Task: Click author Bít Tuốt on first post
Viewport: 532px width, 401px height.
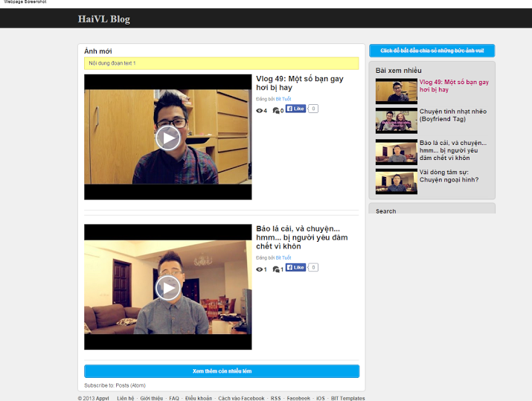Action: tap(283, 99)
